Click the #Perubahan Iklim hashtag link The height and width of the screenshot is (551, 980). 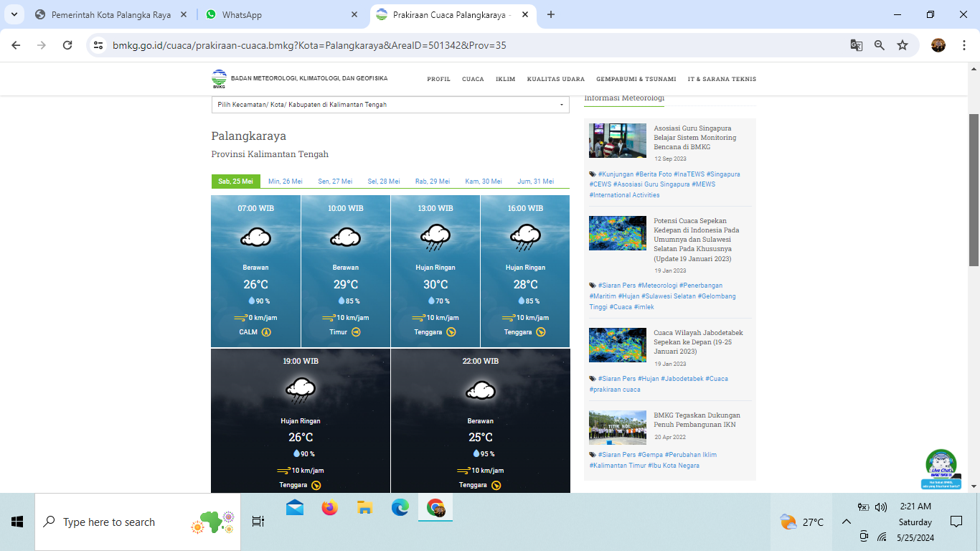(x=691, y=455)
